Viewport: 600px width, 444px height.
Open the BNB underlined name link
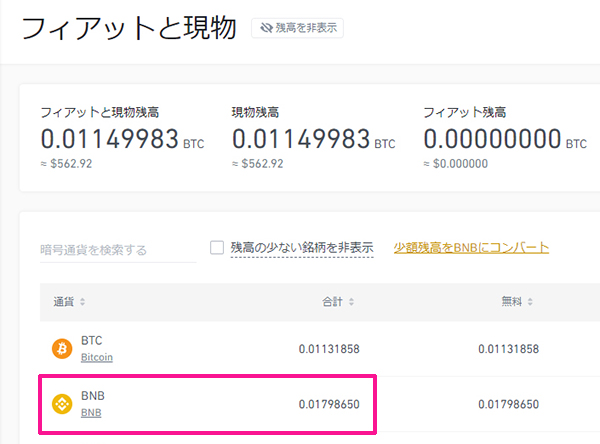(91, 413)
